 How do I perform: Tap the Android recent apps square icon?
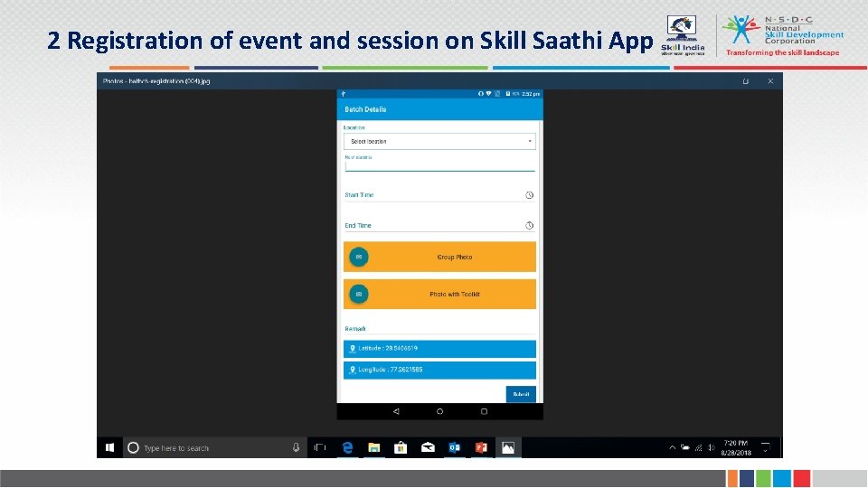point(484,411)
